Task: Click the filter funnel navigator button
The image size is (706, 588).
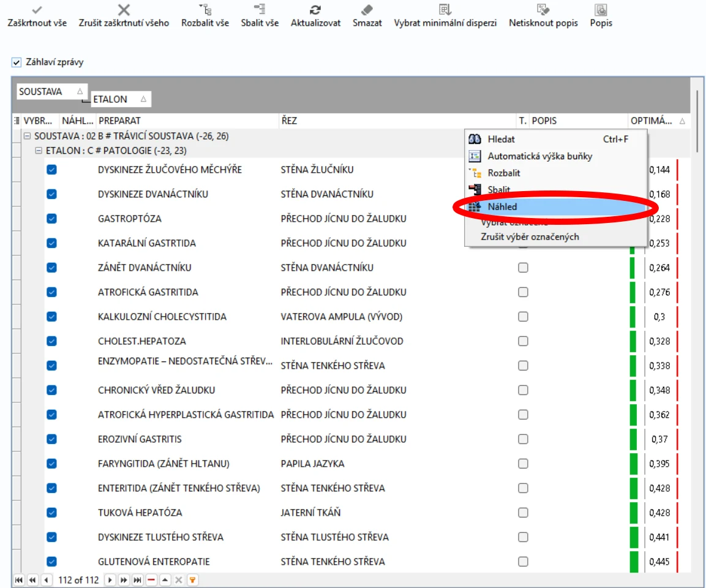Action: click(192, 580)
